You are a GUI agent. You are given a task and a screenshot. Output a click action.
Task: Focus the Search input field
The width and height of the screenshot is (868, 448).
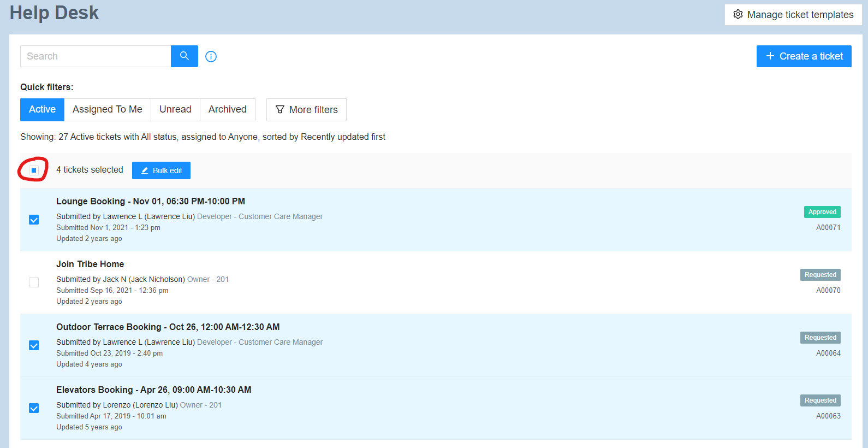pos(96,56)
